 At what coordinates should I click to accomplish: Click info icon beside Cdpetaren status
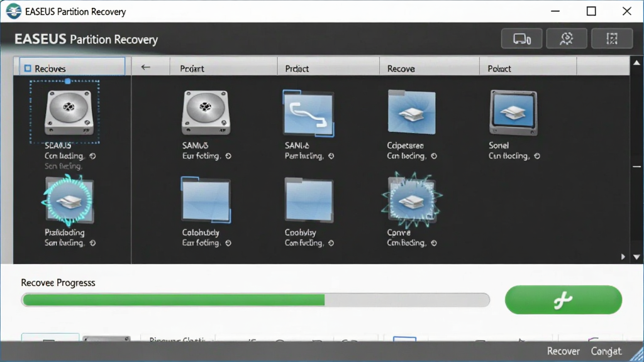434,156
